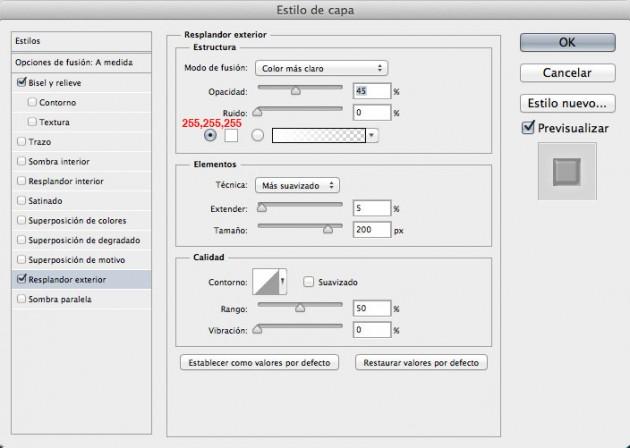Open the Estilos list entry

[x=82, y=41]
